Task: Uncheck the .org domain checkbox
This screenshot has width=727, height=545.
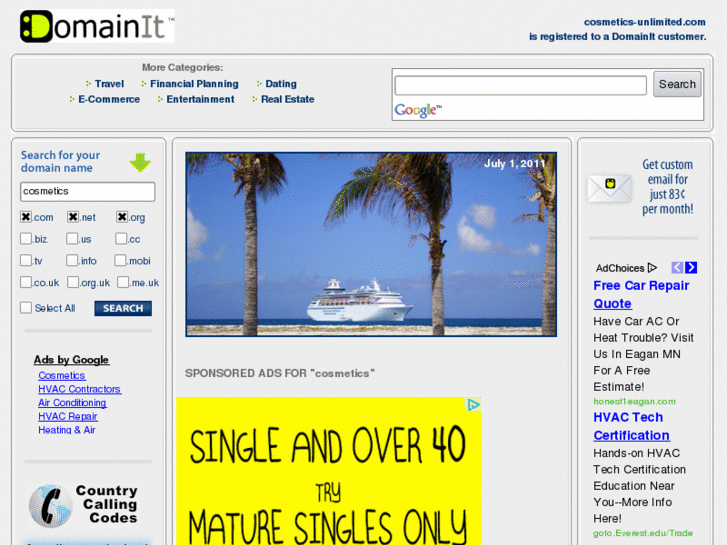Action: click(122, 217)
